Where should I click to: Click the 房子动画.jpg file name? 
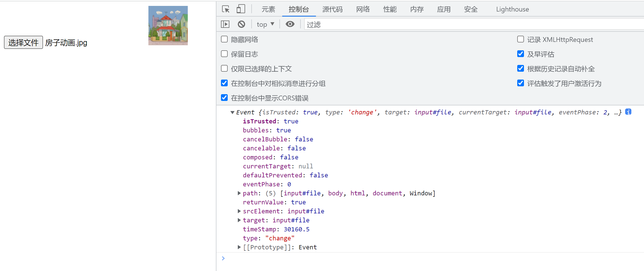pyautogui.click(x=66, y=43)
